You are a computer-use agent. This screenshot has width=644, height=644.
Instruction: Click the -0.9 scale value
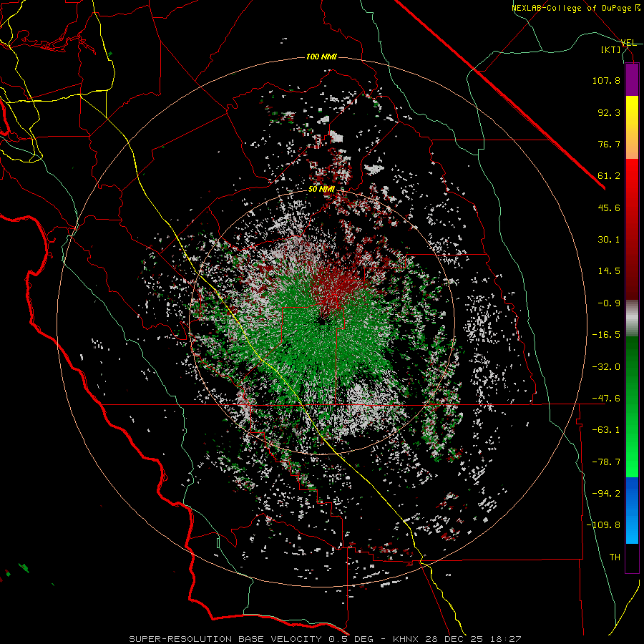pyautogui.click(x=609, y=303)
